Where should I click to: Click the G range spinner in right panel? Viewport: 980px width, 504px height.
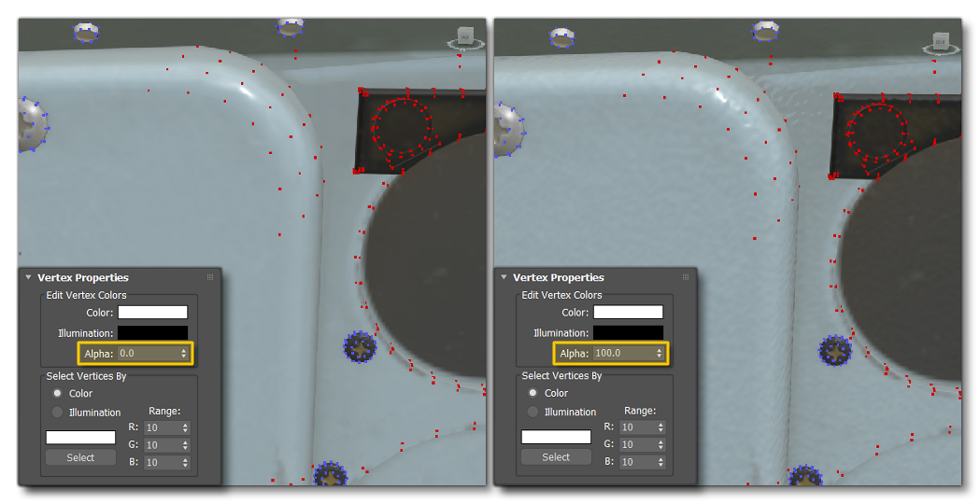point(660,445)
